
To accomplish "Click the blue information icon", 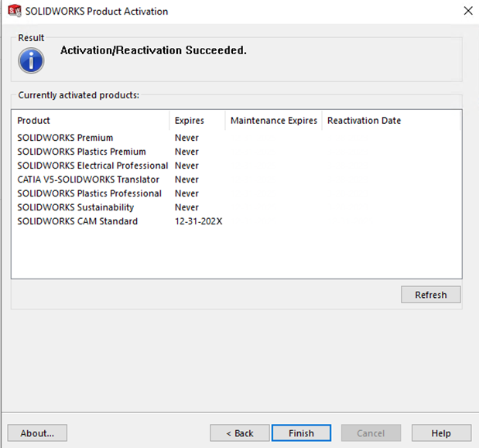I will coord(31,60).
